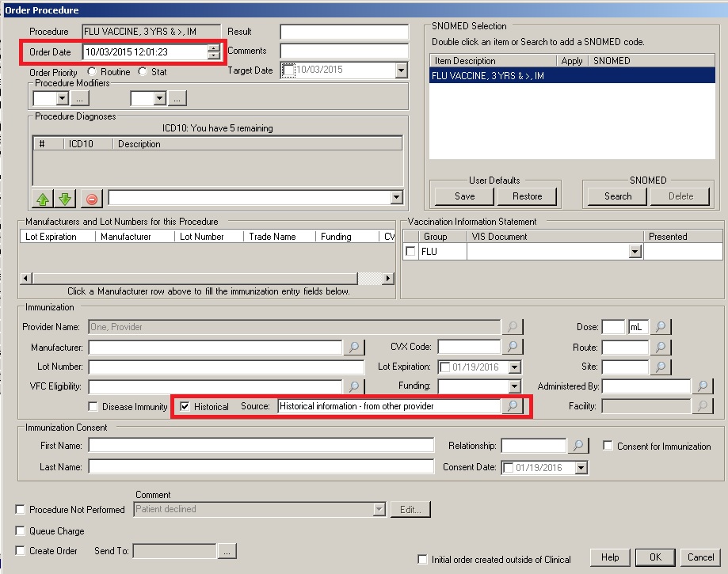
Task: Expand the Lot Expiration date picker
Action: [x=514, y=367]
